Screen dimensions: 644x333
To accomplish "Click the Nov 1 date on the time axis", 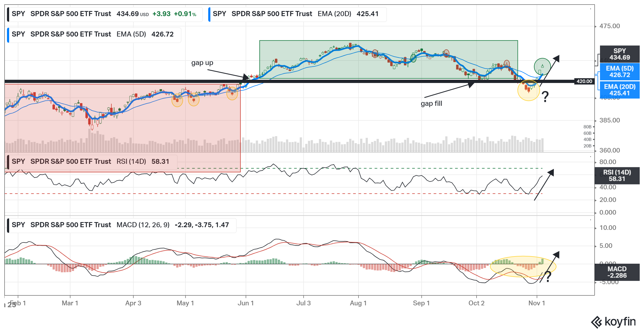I will [536, 303].
